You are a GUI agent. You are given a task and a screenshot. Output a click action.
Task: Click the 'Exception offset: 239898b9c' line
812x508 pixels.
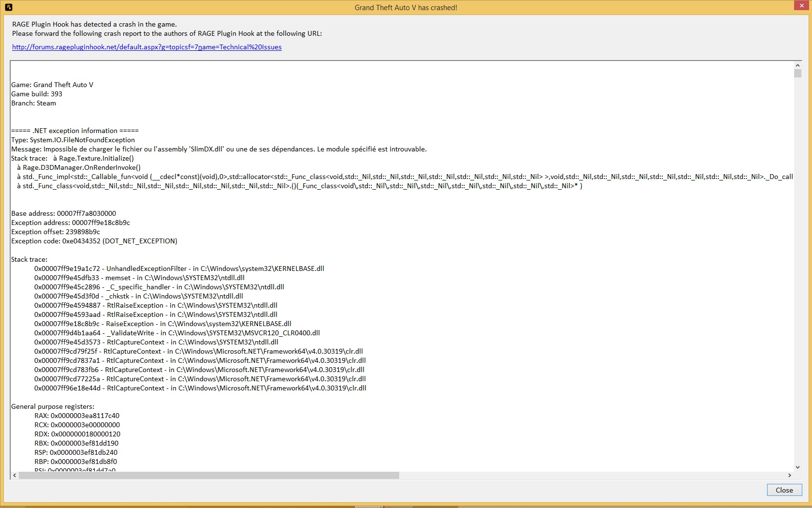pos(56,232)
